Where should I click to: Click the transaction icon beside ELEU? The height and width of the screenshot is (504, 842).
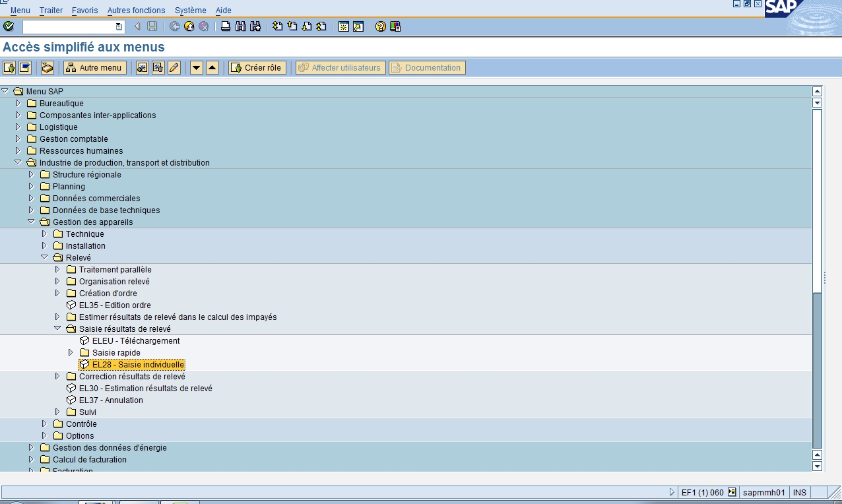(x=84, y=341)
